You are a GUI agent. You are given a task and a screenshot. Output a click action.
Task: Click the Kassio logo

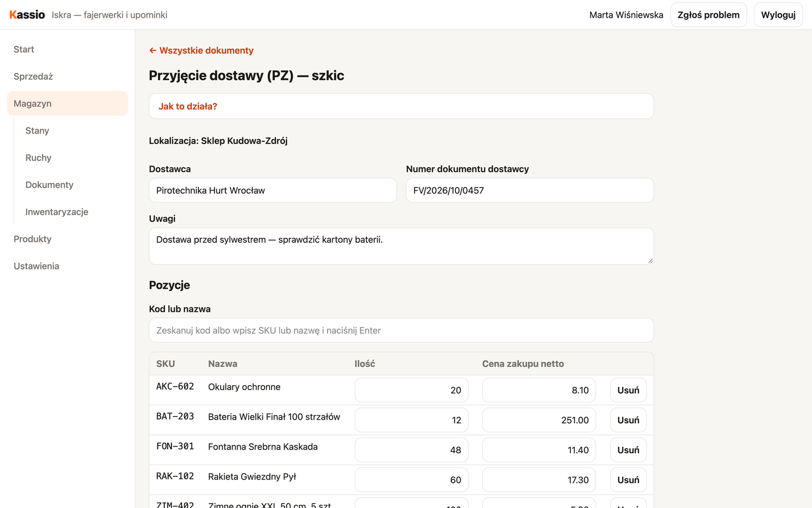point(27,15)
